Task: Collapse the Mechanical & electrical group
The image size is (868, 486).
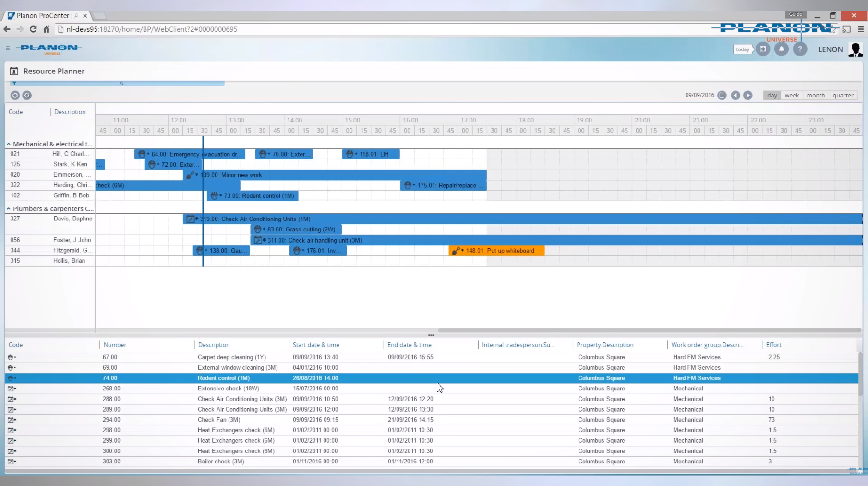Action: point(8,144)
